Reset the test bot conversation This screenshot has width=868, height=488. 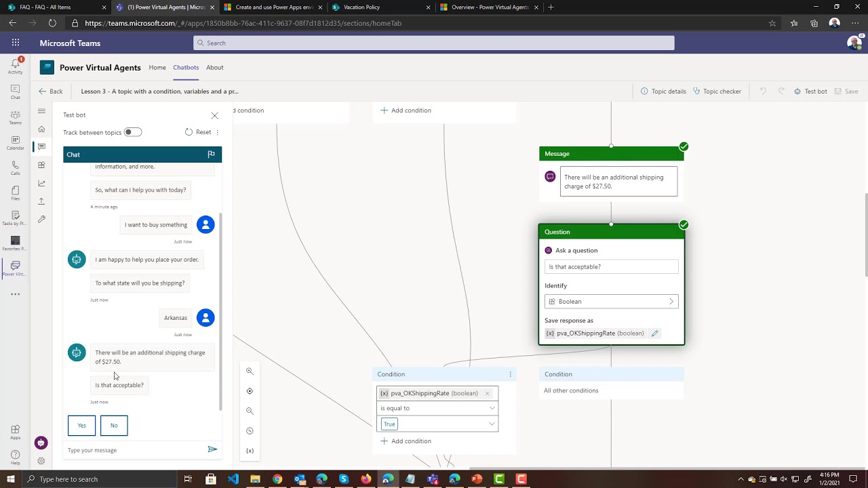tap(198, 132)
